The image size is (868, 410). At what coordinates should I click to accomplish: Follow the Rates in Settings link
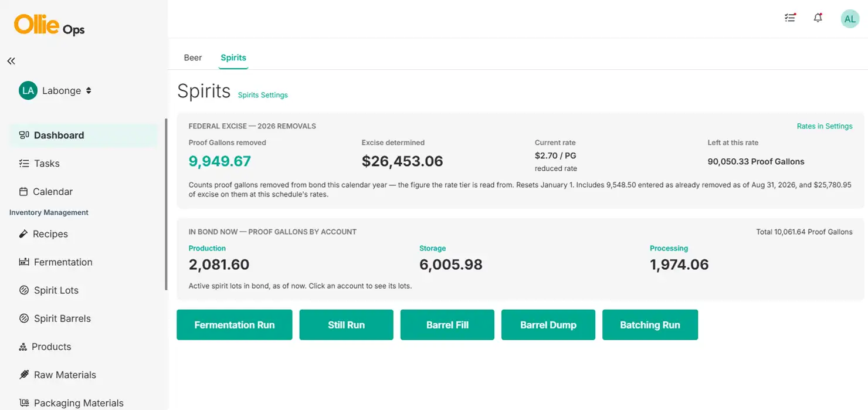[x=825, y=126]
